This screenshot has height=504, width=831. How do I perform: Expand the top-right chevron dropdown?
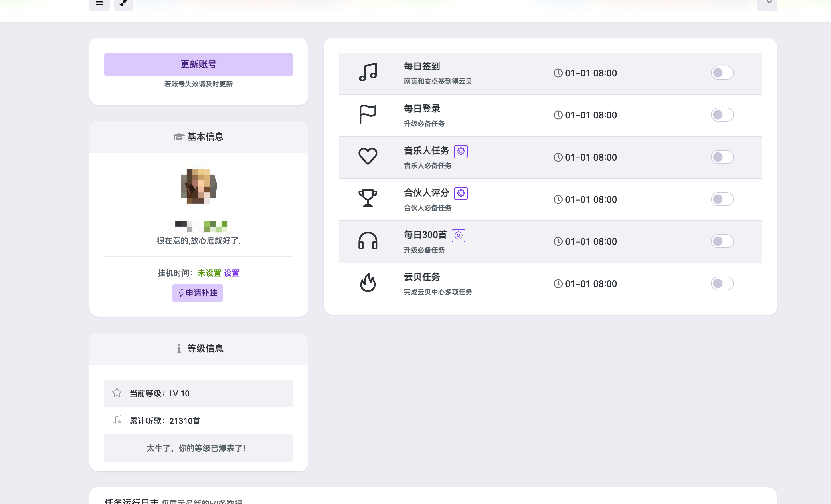[767, 4]
